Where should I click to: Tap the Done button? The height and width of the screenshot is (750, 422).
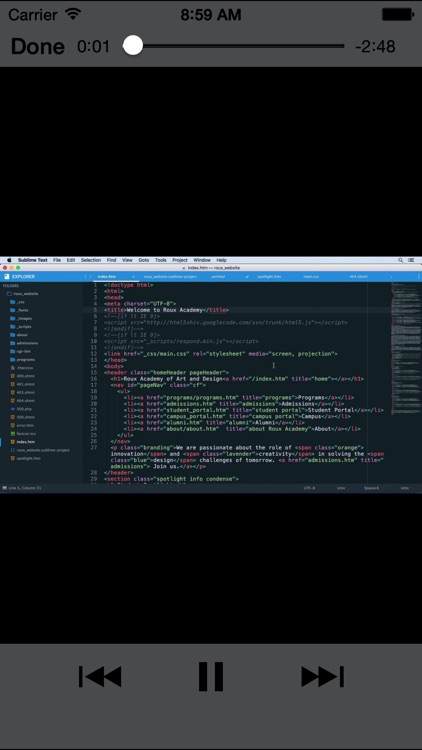coord(37,46)
